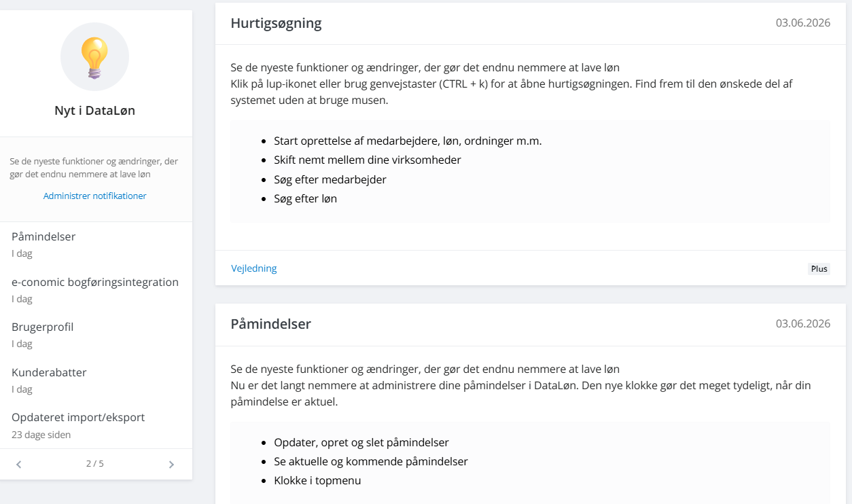Image resolution: width=852 pixels, height=504 pixels.
Task: Click the Nyt i DataLøn title
Action: (x=95, y=111)
